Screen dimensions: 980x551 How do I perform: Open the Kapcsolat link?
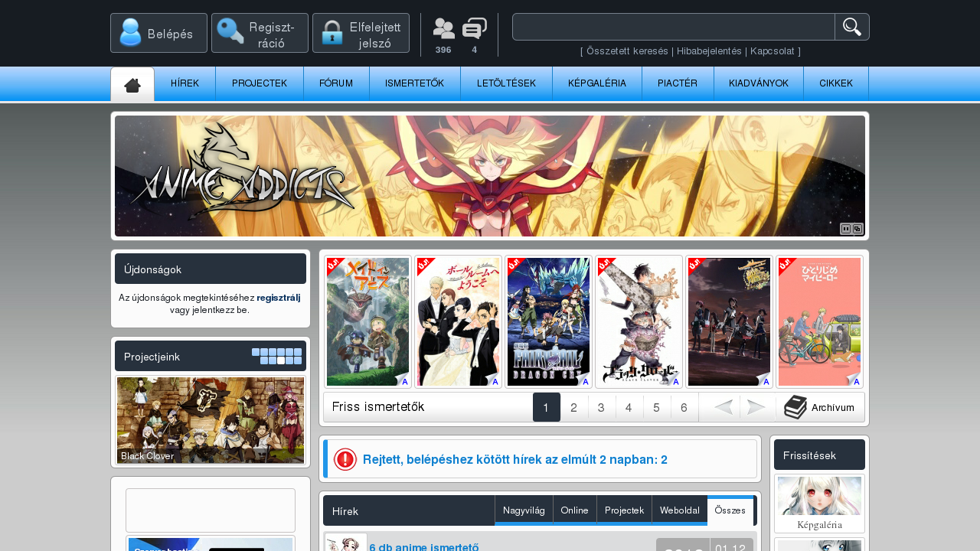772,51
